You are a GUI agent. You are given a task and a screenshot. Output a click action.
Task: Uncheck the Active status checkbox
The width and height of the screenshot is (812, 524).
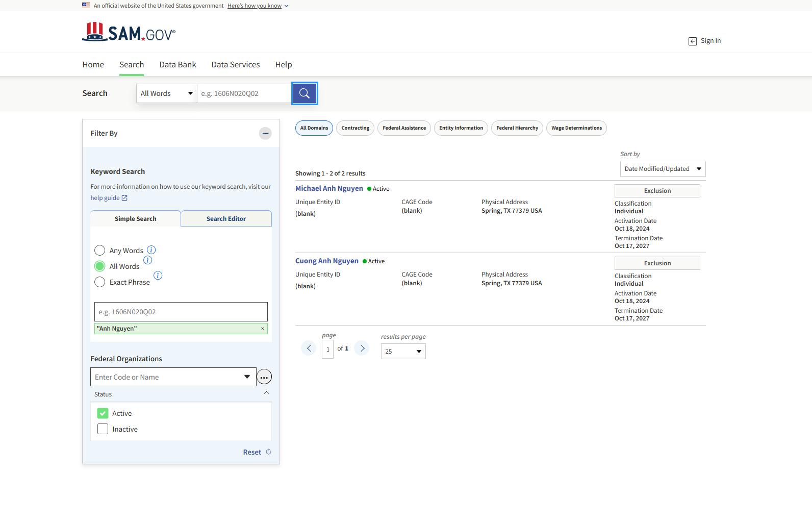(x=103, y=413)
